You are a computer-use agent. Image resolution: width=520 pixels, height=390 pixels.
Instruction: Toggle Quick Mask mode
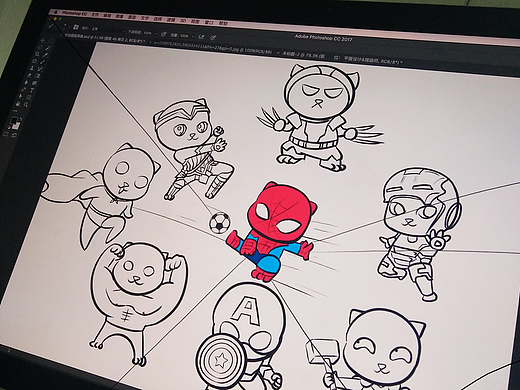pos(6,134)
